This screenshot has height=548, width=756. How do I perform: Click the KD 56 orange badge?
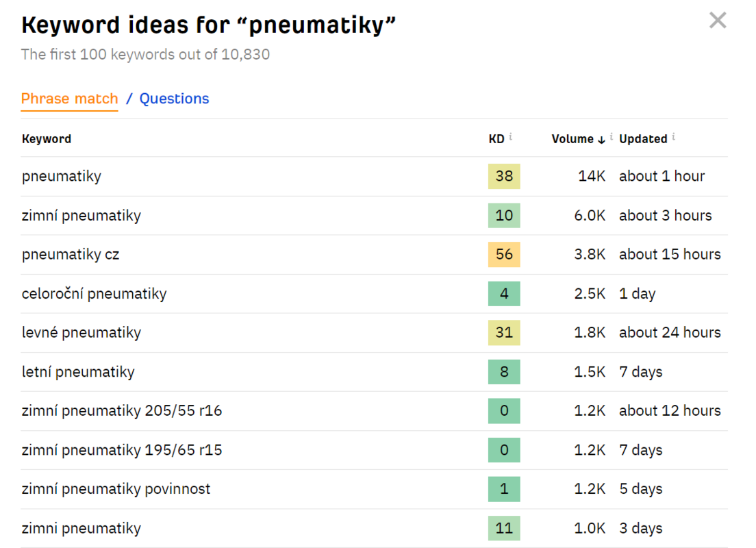(x=504, y=254)
